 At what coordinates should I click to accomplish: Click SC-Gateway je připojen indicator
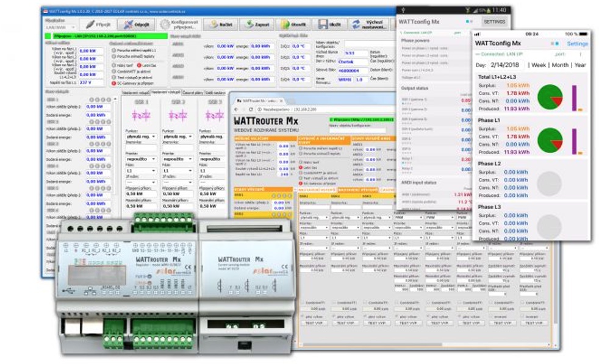pyautogui.click(x=114, y=83)
